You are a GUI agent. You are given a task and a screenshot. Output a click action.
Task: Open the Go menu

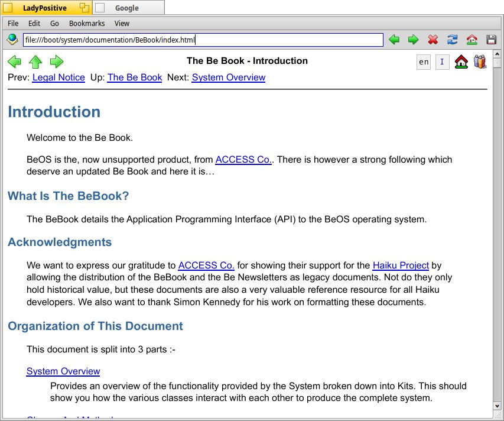[x=54, y=24]
